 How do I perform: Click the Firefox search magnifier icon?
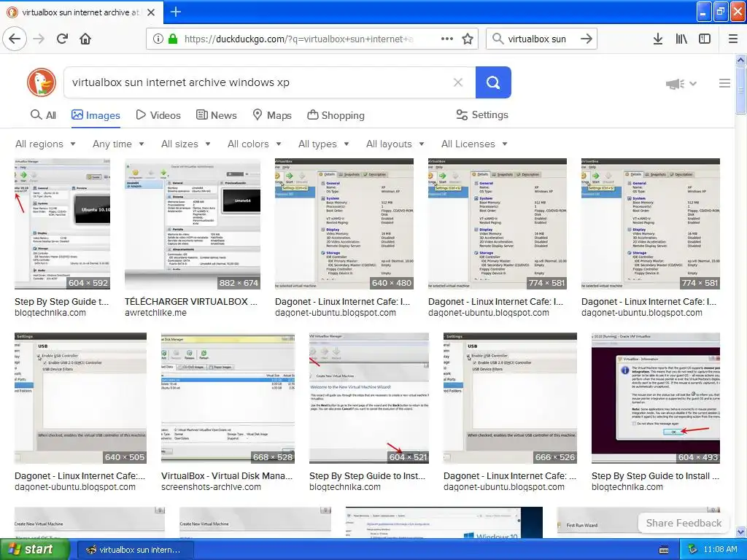pos(498,39)
